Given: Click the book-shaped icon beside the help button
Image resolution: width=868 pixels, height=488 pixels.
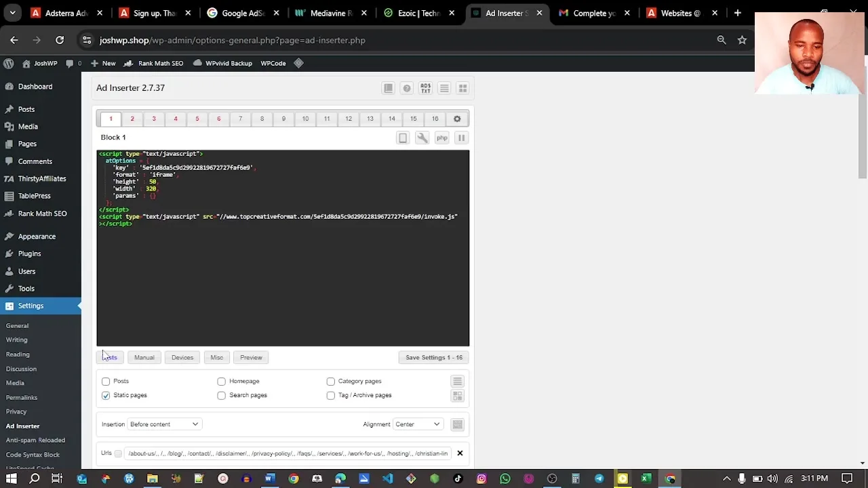Looking at the screenshot, I should pos(388,88).
